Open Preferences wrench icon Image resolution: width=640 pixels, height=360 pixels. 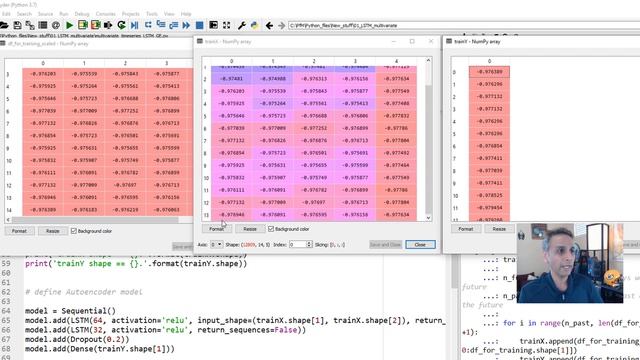(242, 25)
